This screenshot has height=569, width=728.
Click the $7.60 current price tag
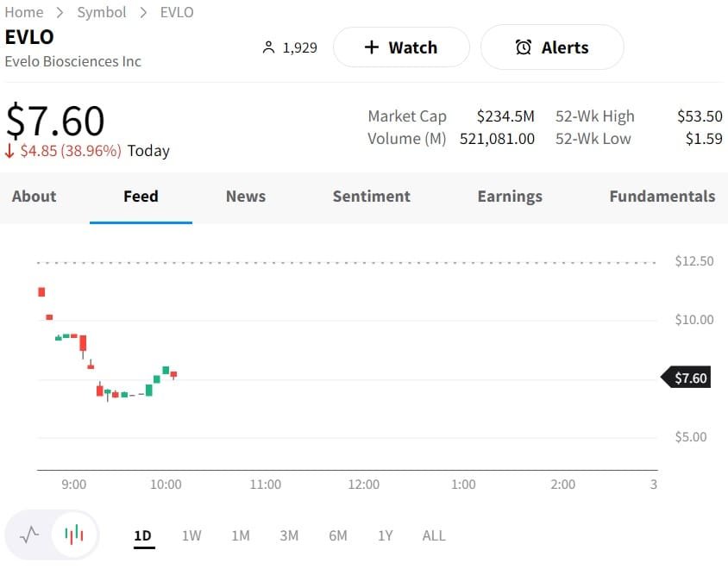[688, 378]
